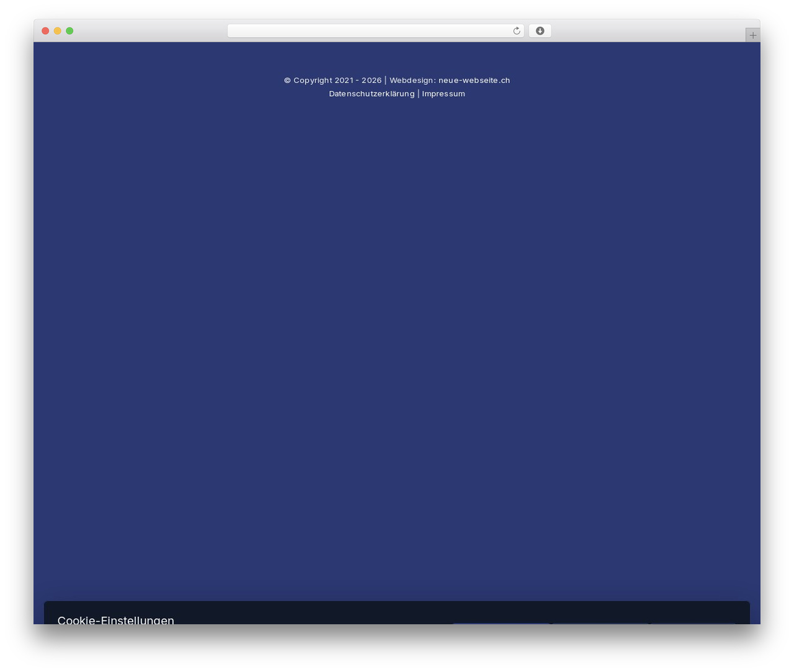Click the Cookie-Einstellungen heading

point(116,619)
